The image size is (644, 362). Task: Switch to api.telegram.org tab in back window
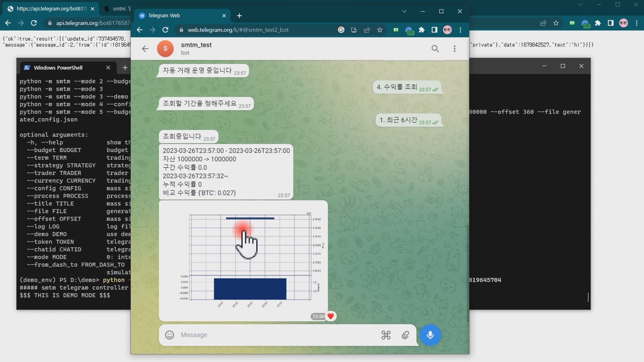pos(50,9)
